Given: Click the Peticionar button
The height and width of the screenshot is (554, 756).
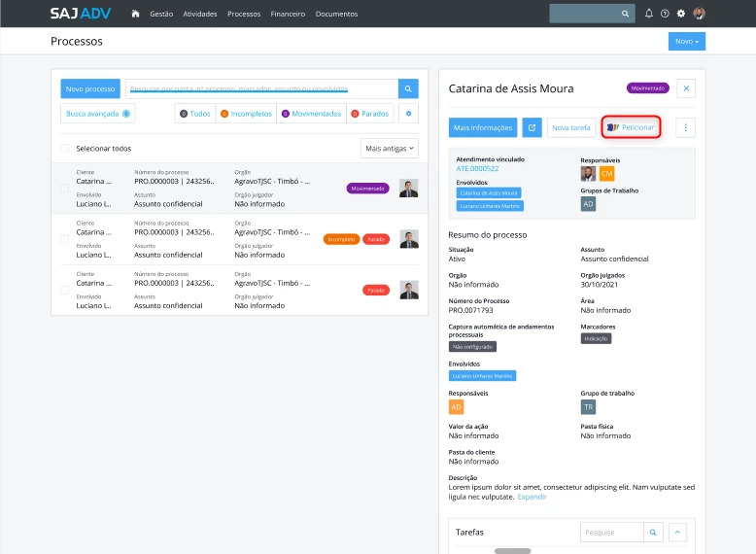Looking at the screenshot, I should coord(631,127).
